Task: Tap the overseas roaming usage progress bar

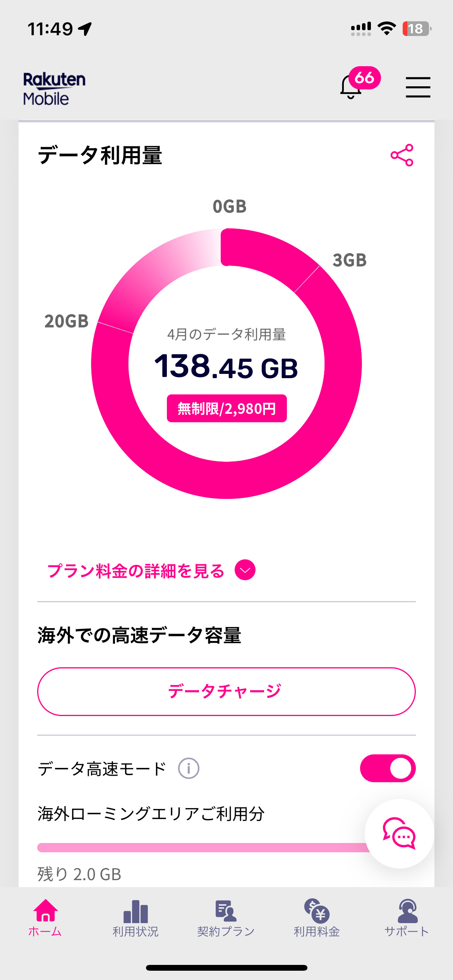Action: click(x=201, y=848)
